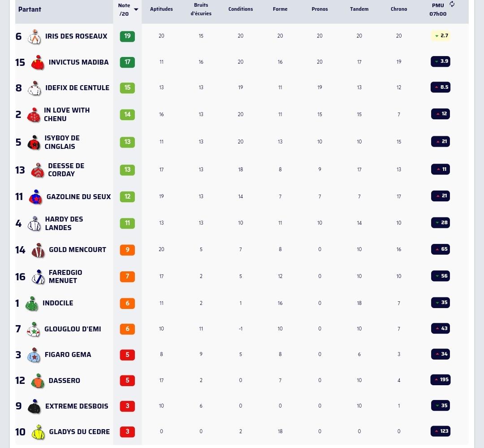Click Figaro Gema light blue silk icon

[34, 355]
